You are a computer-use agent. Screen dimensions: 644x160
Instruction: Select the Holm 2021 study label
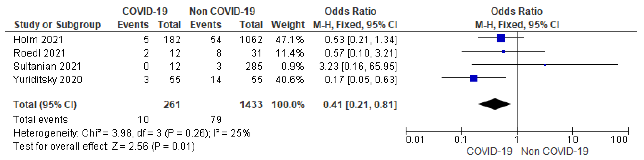click(x=38, y=40)
